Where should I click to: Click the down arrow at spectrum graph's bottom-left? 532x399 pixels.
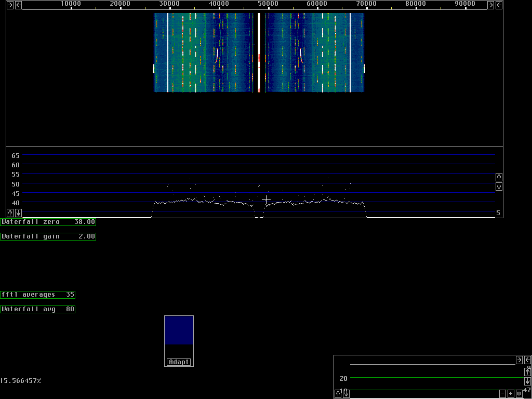(x=19, y=212)
